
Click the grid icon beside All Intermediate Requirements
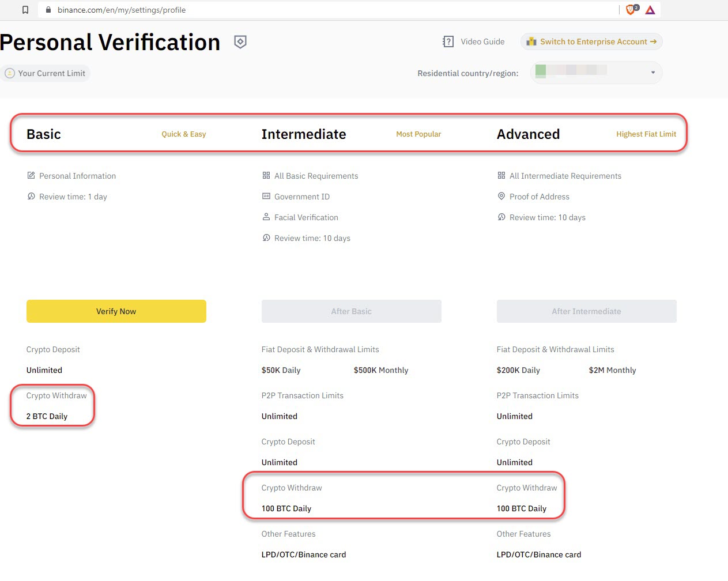[501, 175]
